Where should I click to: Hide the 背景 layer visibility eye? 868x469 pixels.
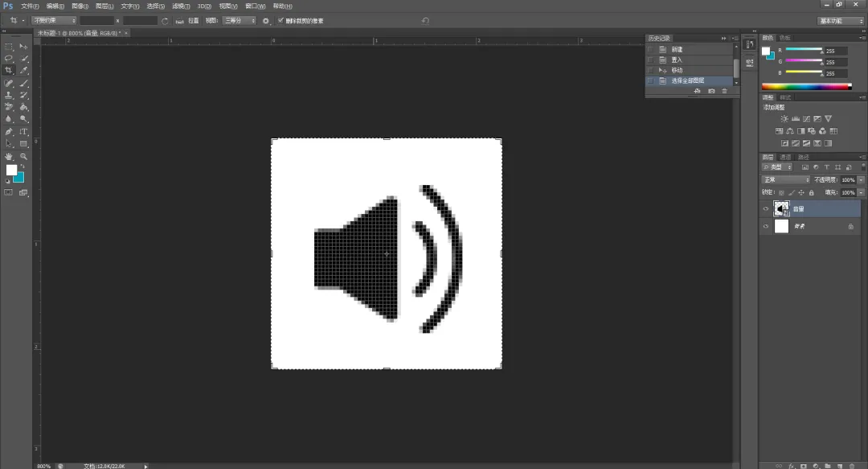pyautogui.click(x=766, y=226)
